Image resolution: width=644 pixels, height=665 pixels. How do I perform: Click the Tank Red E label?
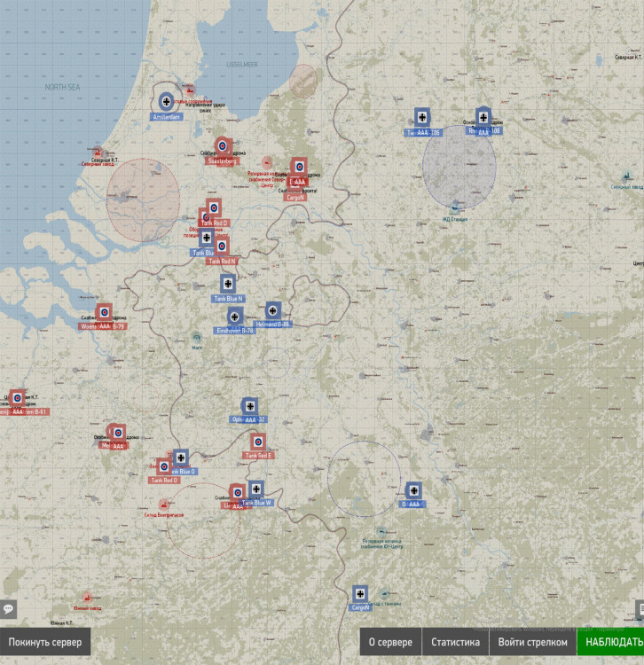point(258,456)
